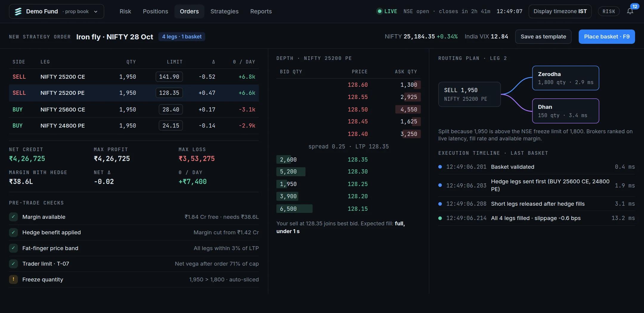Click the LIMIT column header
This screenshot has height=313, width=644.
point(175,62)
